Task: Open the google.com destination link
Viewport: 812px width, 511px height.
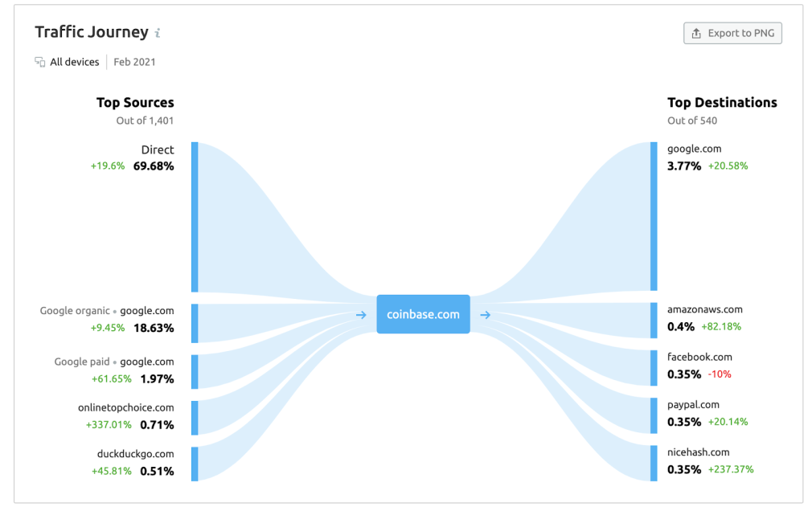Action: pos(695,149)
